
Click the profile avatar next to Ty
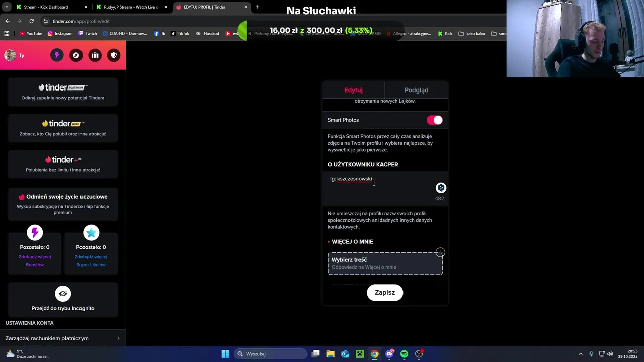point(10,55)
